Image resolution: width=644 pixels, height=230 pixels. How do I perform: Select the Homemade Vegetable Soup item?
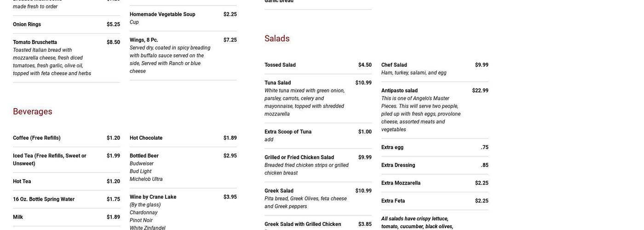click(162, 14)
